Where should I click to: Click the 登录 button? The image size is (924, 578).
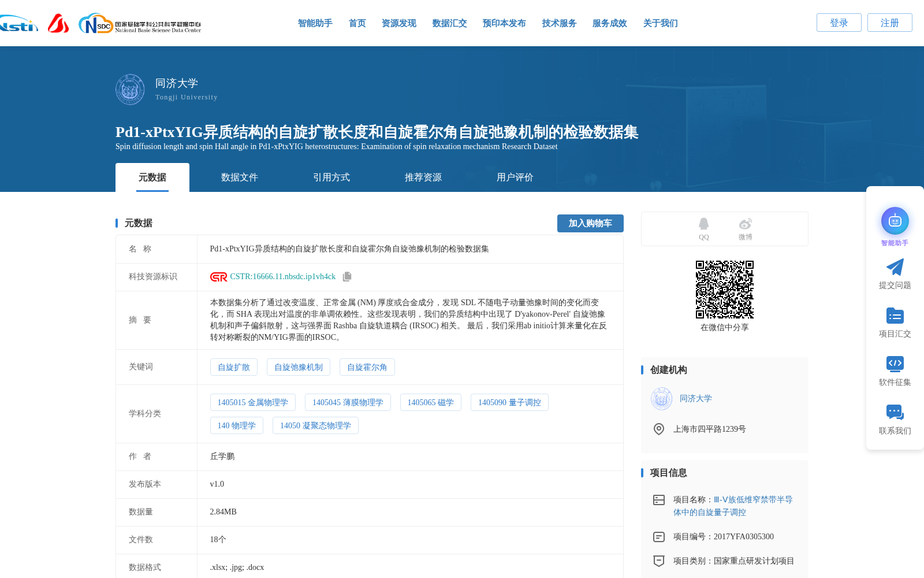(839, 23)
